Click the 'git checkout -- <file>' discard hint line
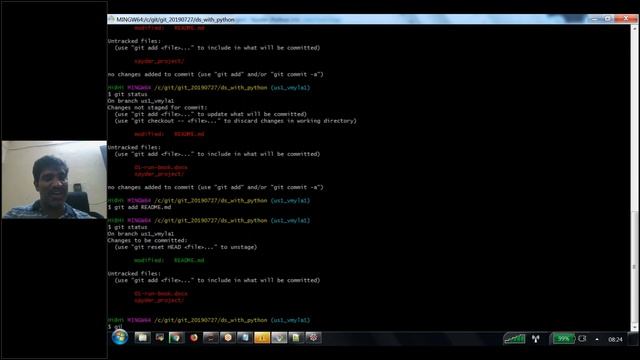The image size is (640, 360). coord(236,121)
